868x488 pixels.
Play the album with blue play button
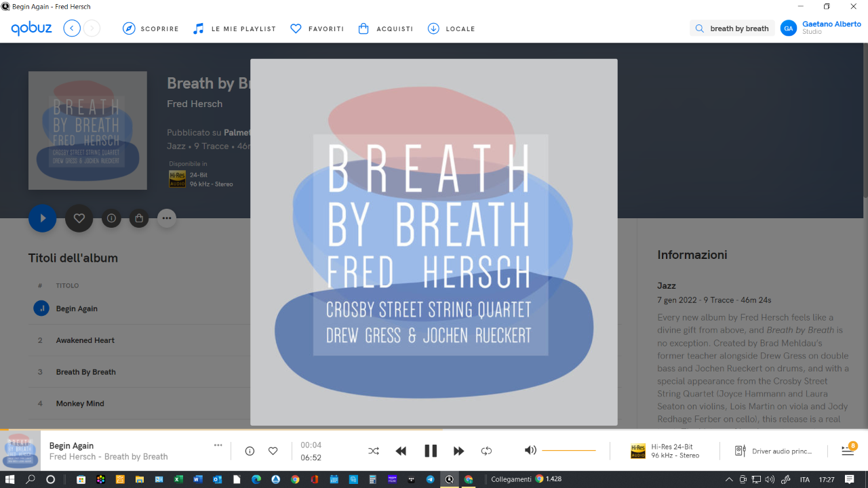coord(42,218)
